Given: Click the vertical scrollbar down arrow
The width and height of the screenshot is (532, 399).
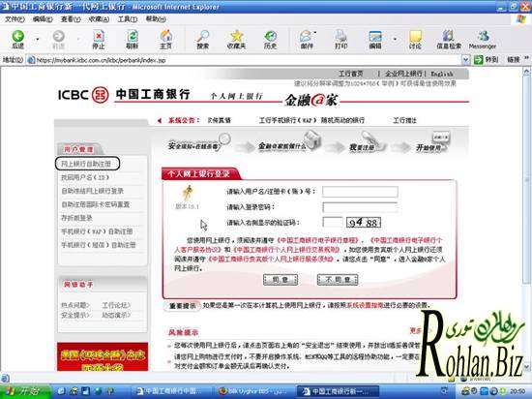Looking at the screenshot, I should pos(526,367).
